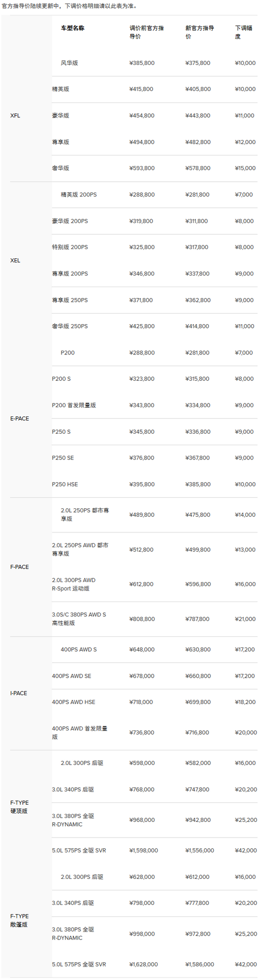269x980 pixels.
Task: Select the ¥1,586,000 convertible SVR price
Action: 200,964
